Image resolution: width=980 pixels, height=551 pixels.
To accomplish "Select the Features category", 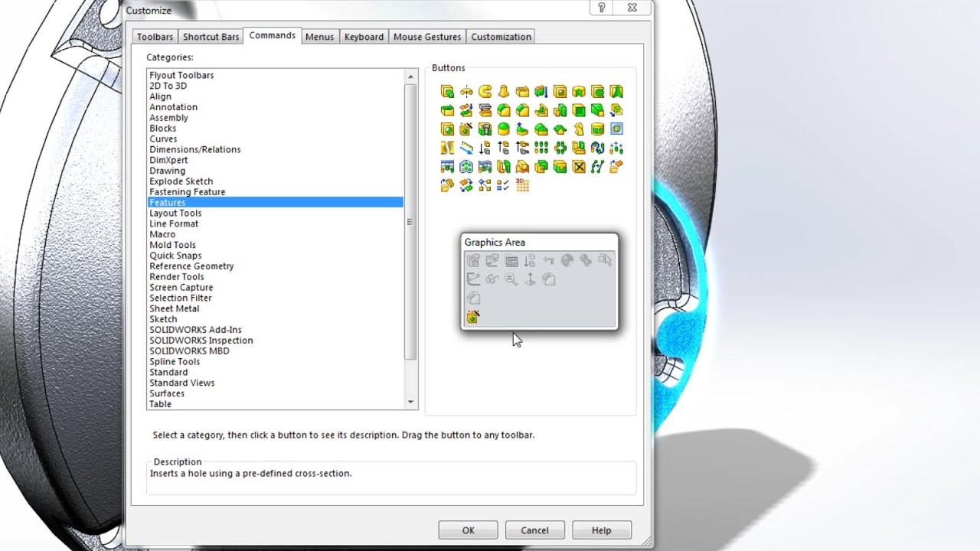I will click(275, 202).
